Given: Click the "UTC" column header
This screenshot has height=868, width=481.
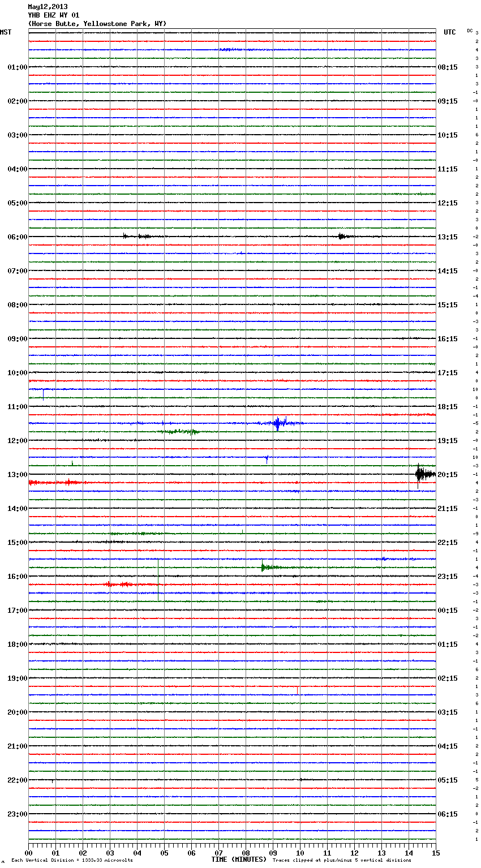Looking at the screenshot, I should (450, 32).
